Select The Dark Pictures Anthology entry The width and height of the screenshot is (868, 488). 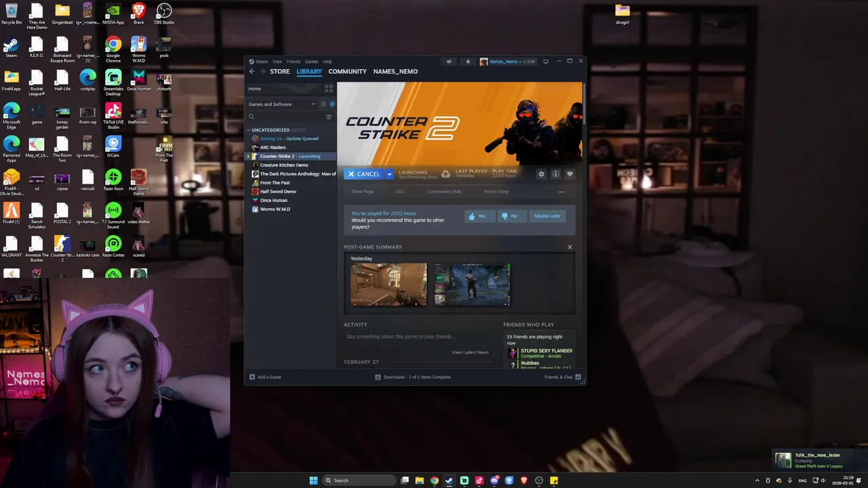(x=290, y=174)
